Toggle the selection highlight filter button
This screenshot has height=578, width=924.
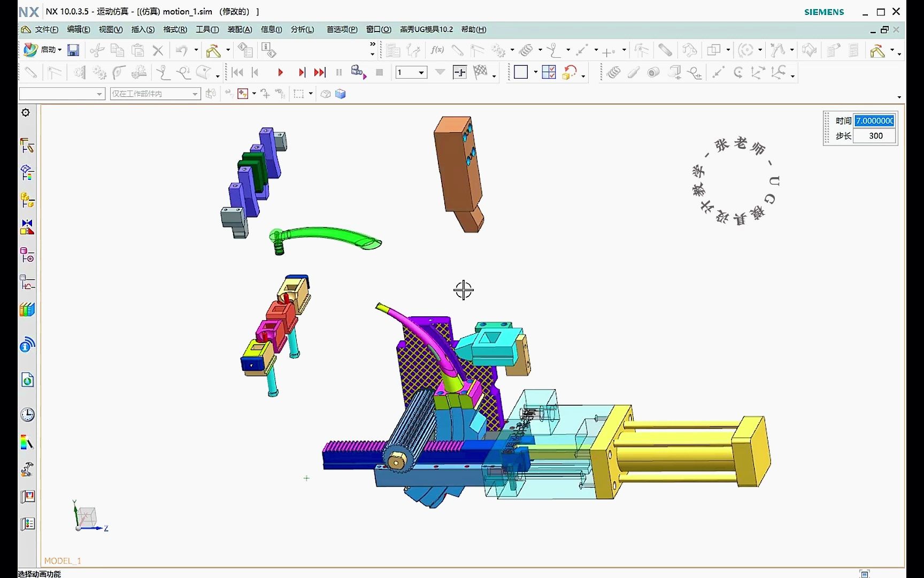coord(243,94)
